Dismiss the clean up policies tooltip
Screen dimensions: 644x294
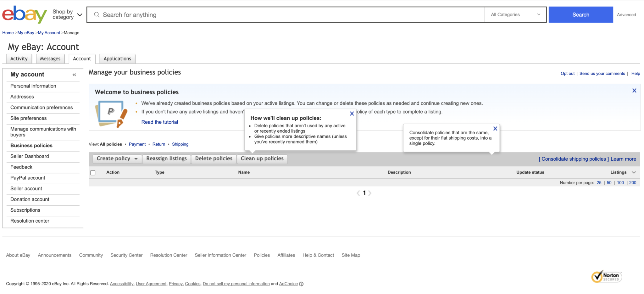[x=352, y=114]
